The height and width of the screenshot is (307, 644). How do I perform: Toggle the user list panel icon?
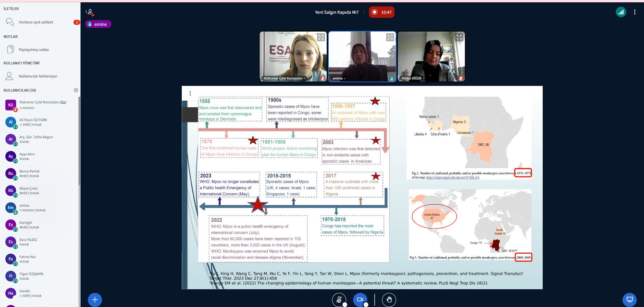(x=90, y=12)
